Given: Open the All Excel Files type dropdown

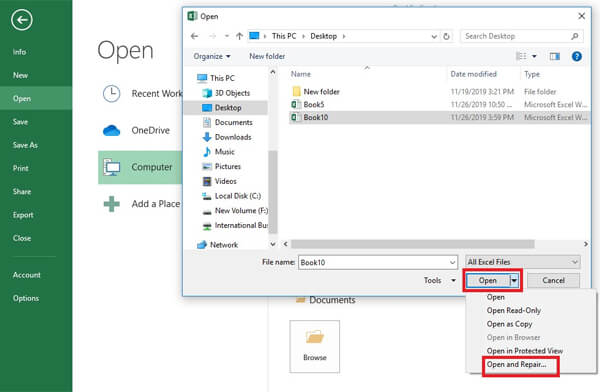Looking at the screenshot, I should pos(522,262).
